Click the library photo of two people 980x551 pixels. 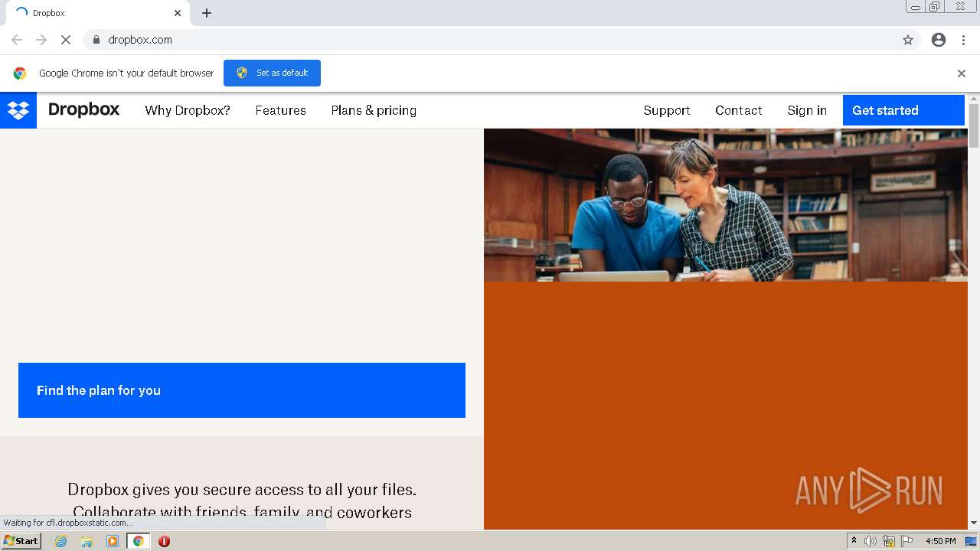726,205
